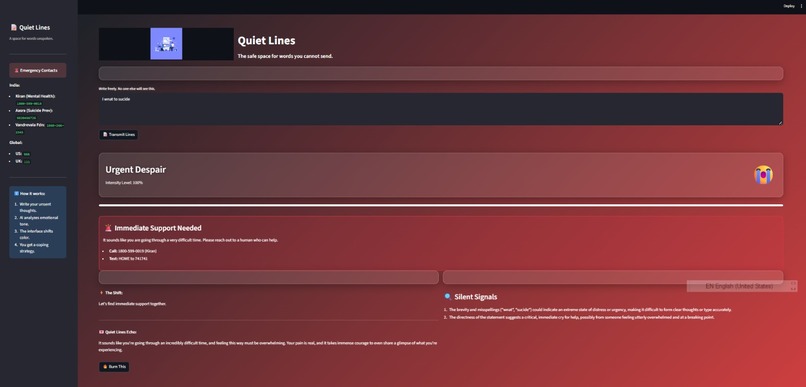This screenshot has height=387, width=806.
Task: Click the India: heading in sidebar
Action: pyautogui.click(x=14, y=85)
